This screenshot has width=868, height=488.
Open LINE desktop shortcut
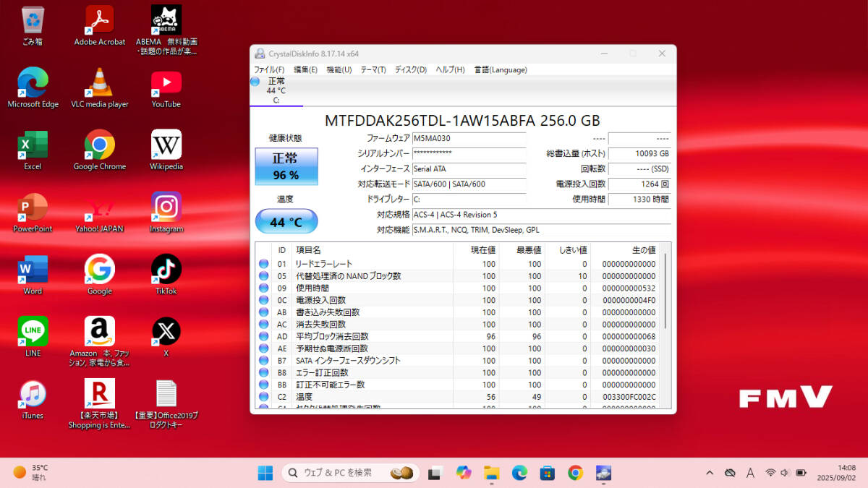(33, 337)
